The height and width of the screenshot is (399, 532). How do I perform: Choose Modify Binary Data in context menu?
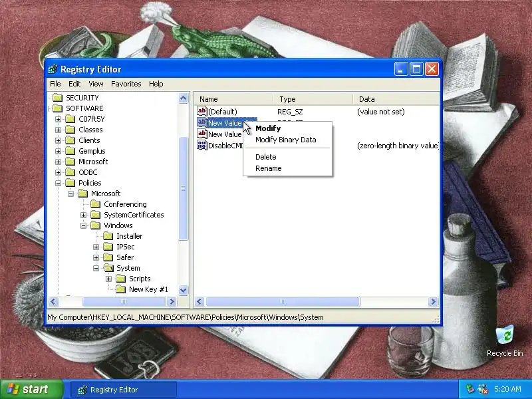[287, 140]
